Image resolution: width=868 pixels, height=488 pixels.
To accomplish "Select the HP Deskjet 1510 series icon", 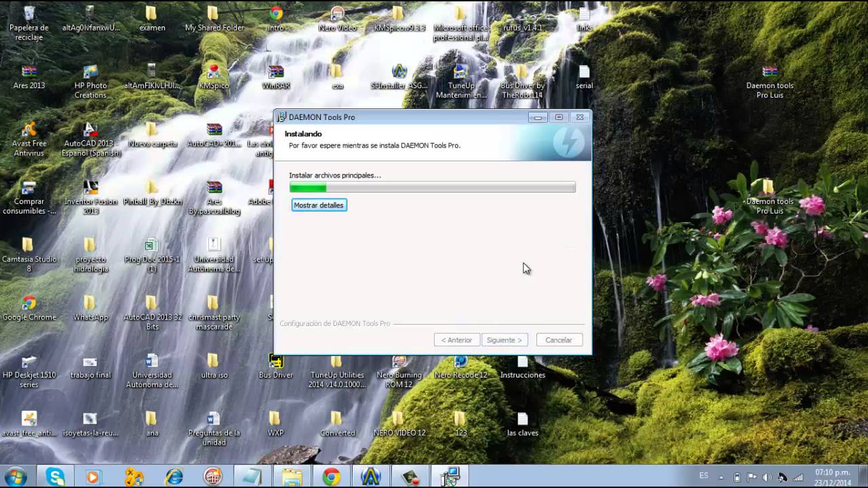I will (29, 370).
